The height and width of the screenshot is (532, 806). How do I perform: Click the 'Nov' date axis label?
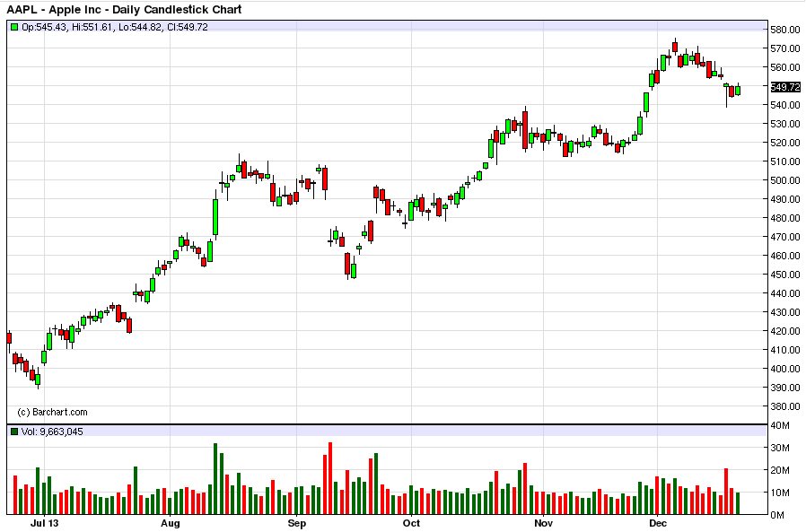click(x=543, y=523)
